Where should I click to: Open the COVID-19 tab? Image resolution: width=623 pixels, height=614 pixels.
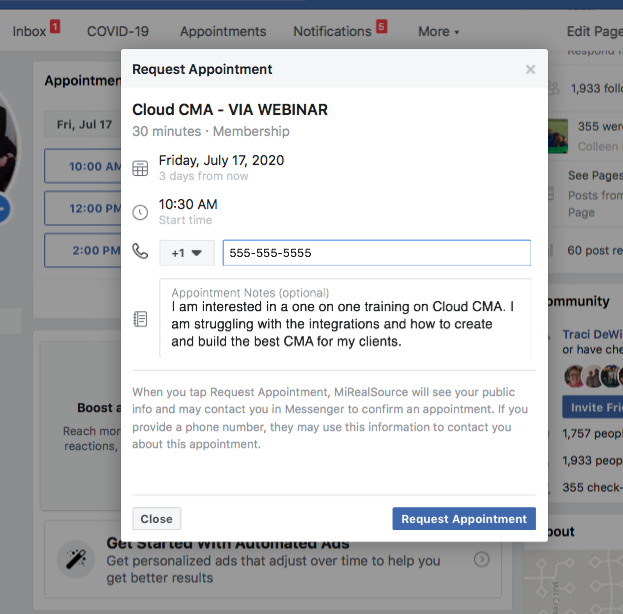[x=118, y=31]
